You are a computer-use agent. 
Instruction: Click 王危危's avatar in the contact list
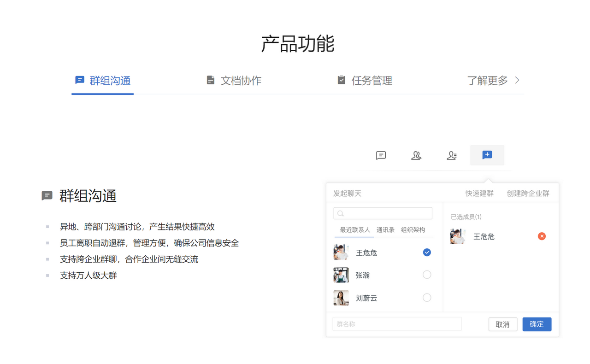[x=341, y=252]
